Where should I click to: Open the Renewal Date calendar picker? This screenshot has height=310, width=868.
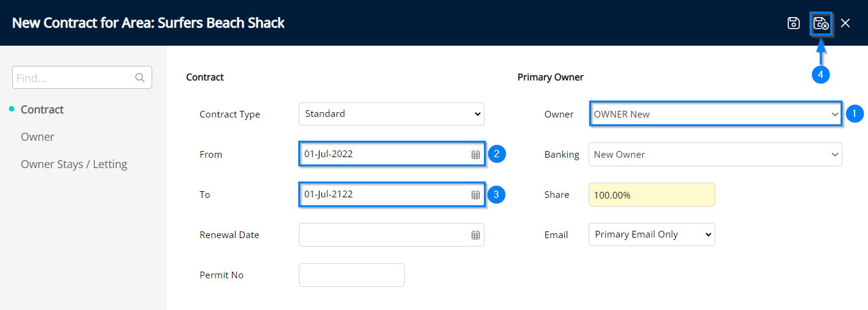coord(475,235)
